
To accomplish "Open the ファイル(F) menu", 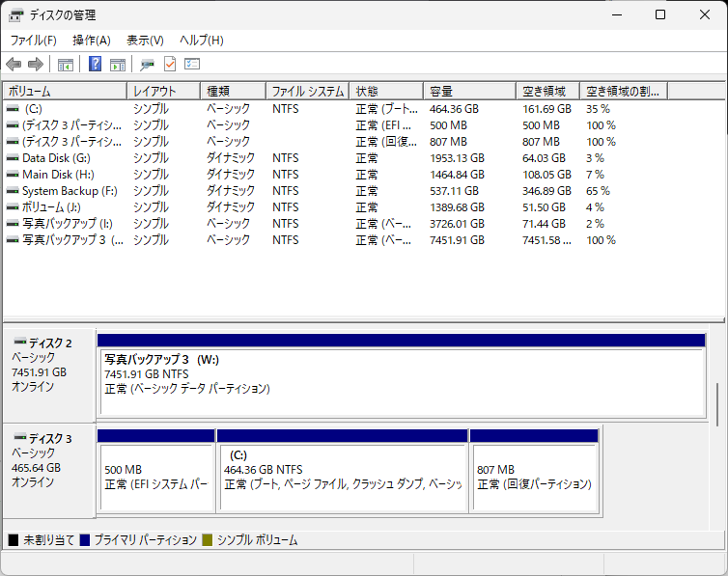I will tap(33, 41).
